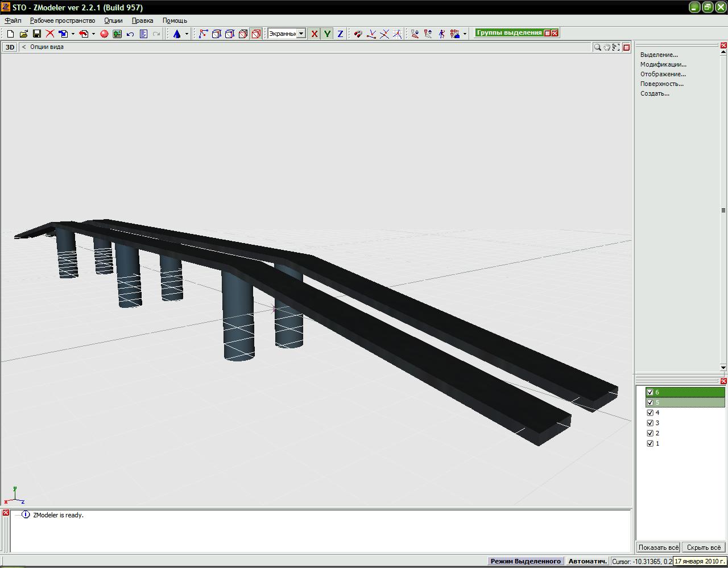This screenshot has width=728, height=568.
Task: Select the blue cone primitive icon
Action: tap(177, 34)
